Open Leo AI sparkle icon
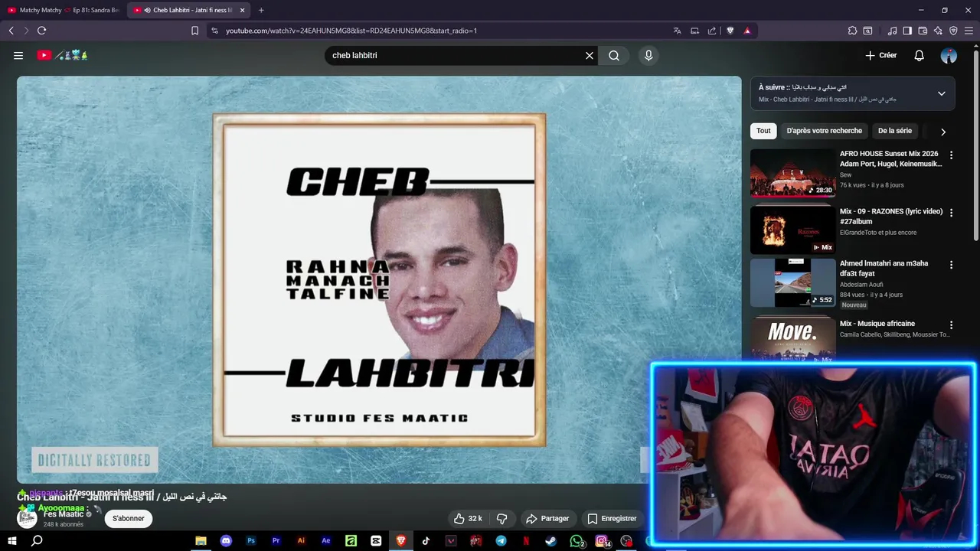 pyautogui.click(x=938, y=31)
